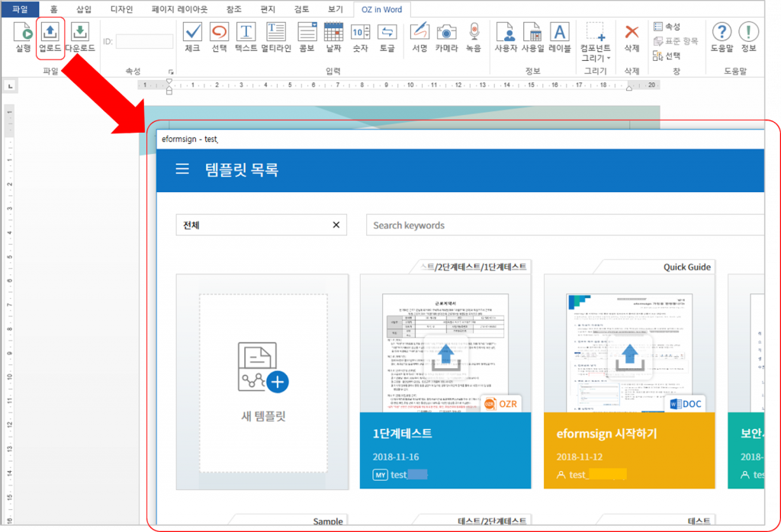Click the 업로드 upload icon
781x532 pixels.
click(50, 37)
